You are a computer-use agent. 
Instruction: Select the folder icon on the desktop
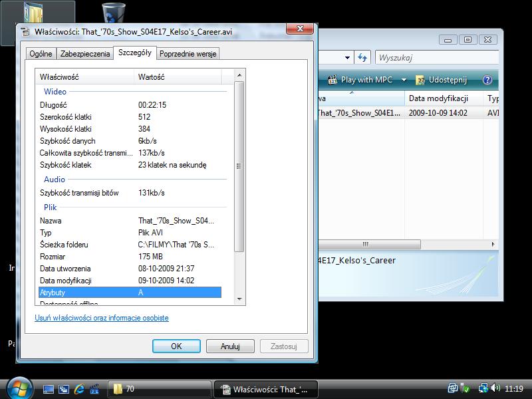(x=33, y=13)
